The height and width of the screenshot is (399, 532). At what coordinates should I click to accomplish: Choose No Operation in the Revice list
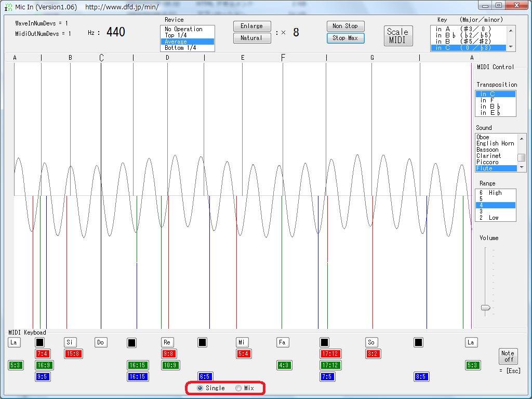pos(187,29)
